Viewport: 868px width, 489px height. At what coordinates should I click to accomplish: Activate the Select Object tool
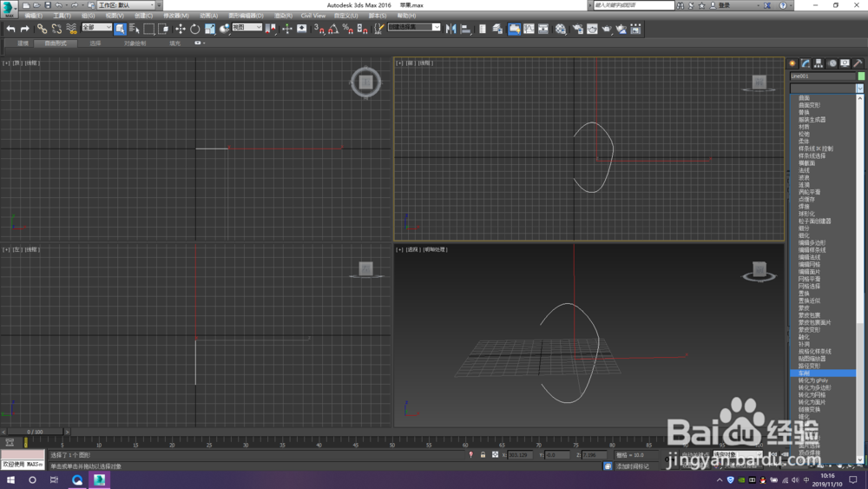(120, 29)
